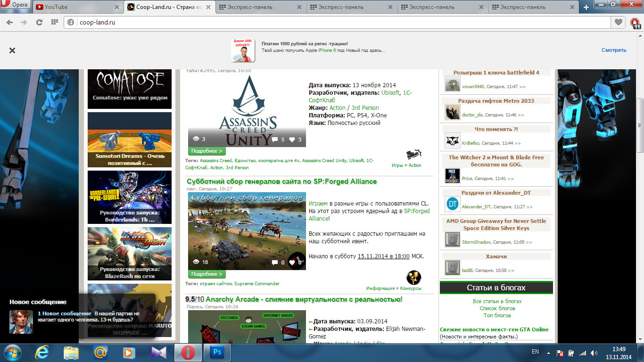Open Розыгрыш 1 ключа battlefield 4 topic

coord(496,73)
